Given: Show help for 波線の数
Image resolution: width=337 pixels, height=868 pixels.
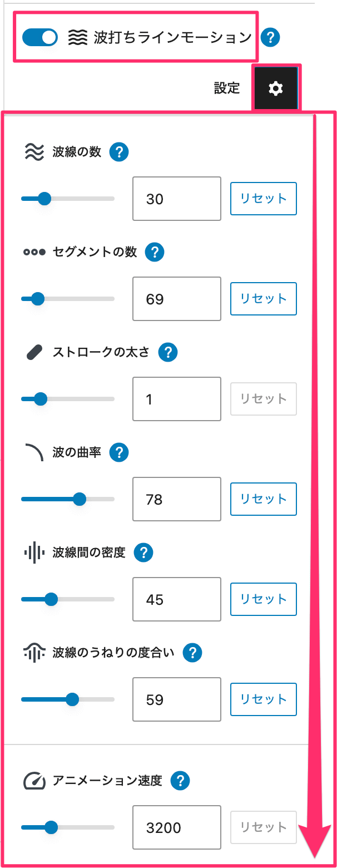Looking at the screenshot, I should point(119,152).
